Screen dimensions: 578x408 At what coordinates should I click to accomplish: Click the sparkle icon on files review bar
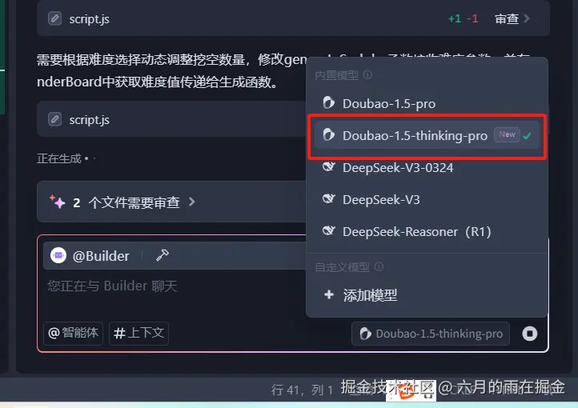tap(57, 202)
